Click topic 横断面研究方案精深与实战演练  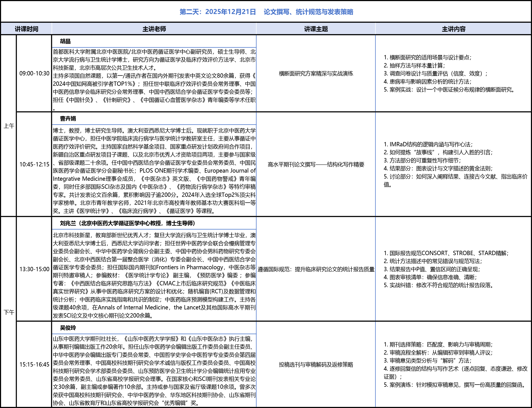pyautogui.click(x=316, y=73)
